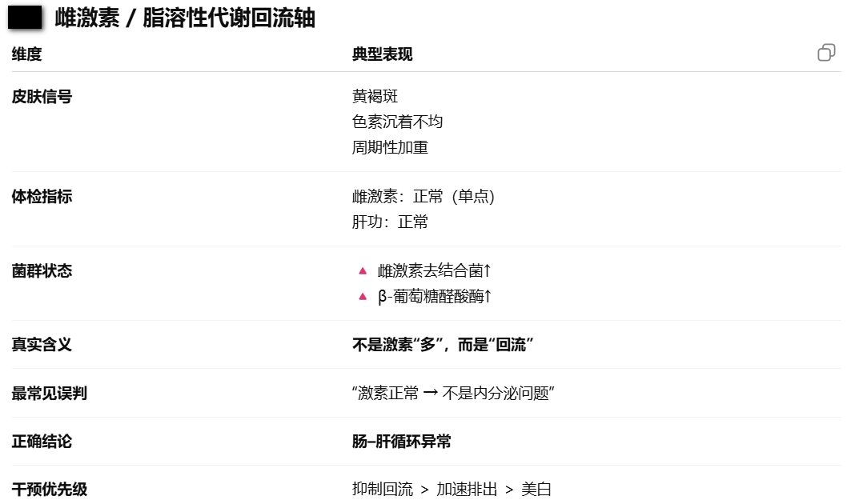Select the 真实含义 row label

tap(42, 345)
